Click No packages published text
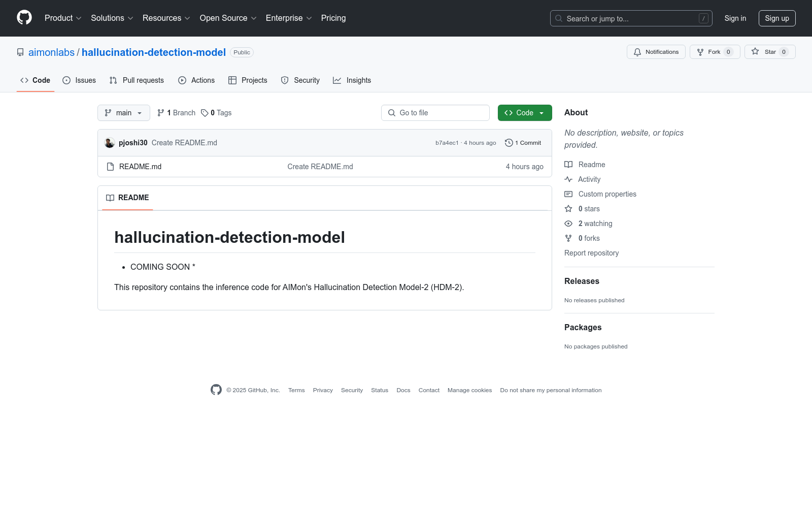The image size is (812, 508). [596, 346]
